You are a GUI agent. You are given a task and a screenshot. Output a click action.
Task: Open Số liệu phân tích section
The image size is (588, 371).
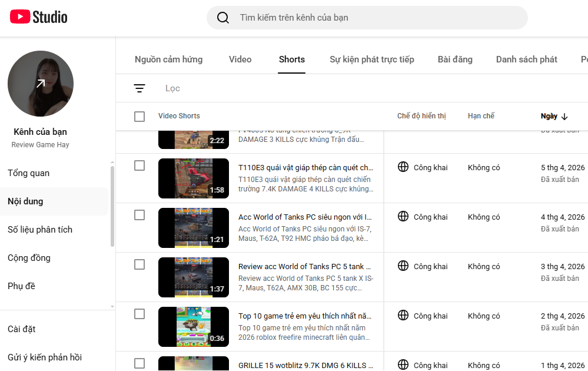[x=40, y=230]
